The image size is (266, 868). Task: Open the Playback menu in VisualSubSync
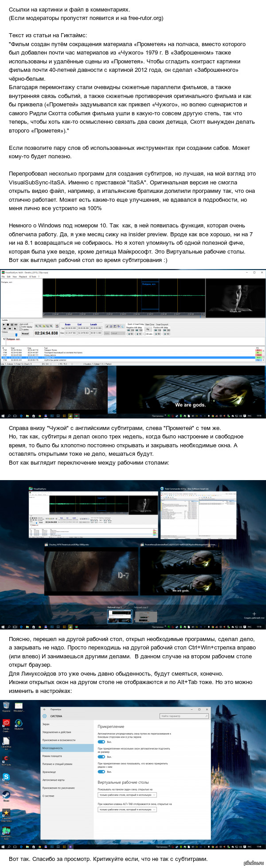23,277
